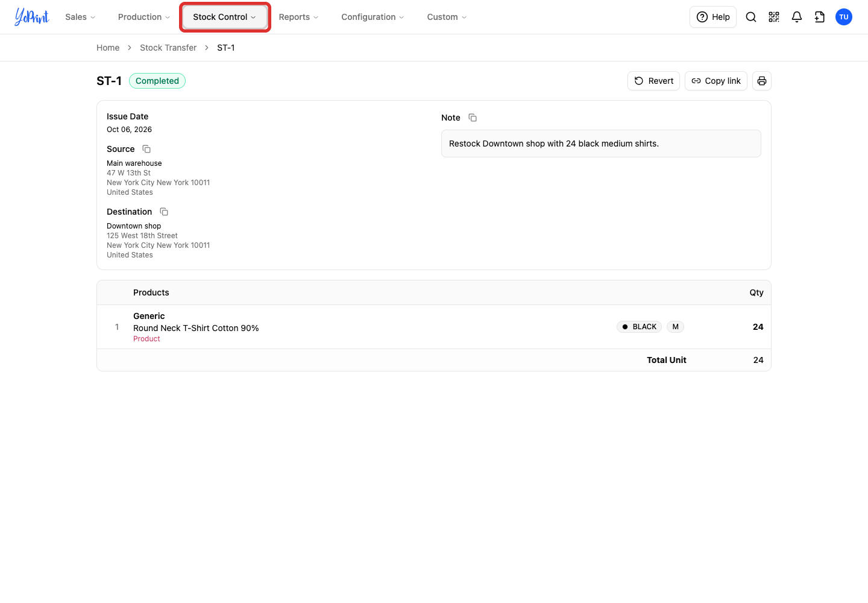This screenshot has width=868, height=603.
Task: Print the stock transfer via printer icon
Action: coord(762,81)
